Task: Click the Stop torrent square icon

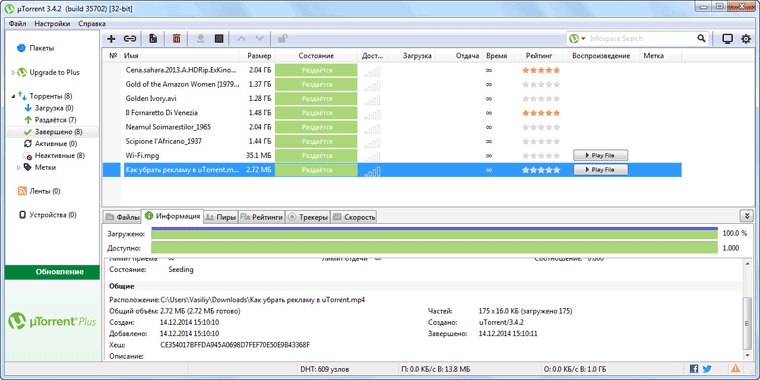Action: 219,39
